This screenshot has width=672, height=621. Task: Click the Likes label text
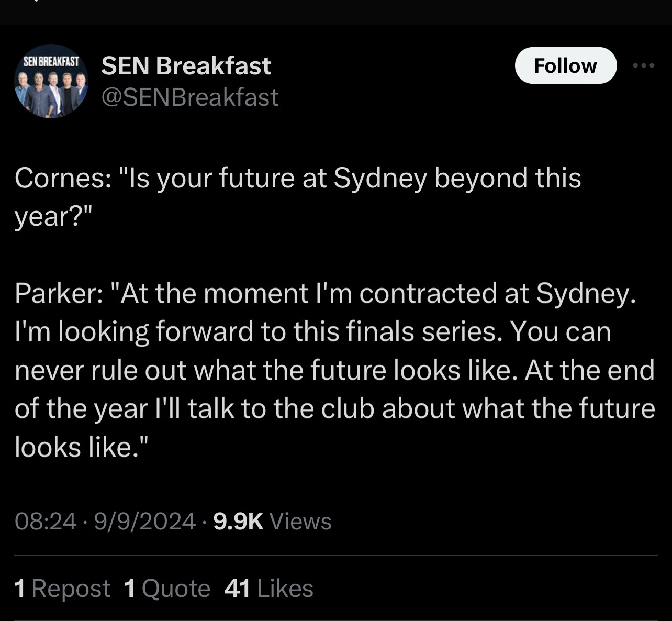pyautogui.click(x=285, y=589)
